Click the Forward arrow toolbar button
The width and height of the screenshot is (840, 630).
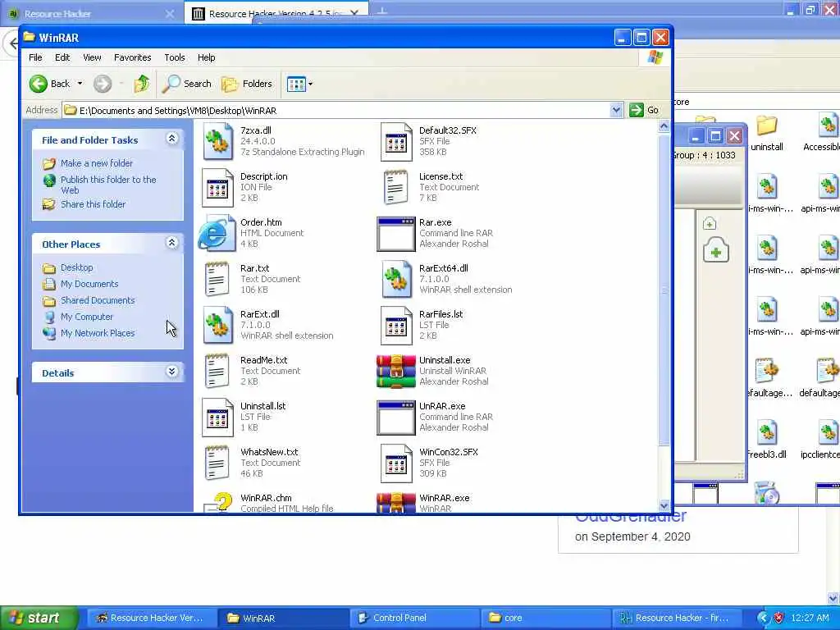coord(103,84)
